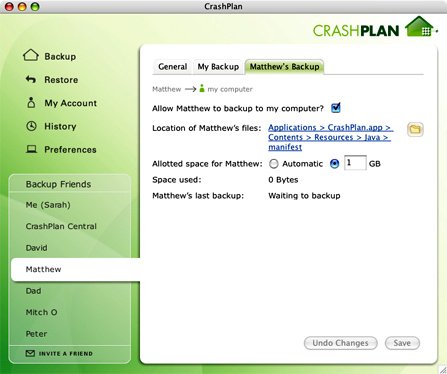The width and height of the screenshot is (447, 374).
Task: Click the Preferences laptop icon
Action: [x=31, y=149]
